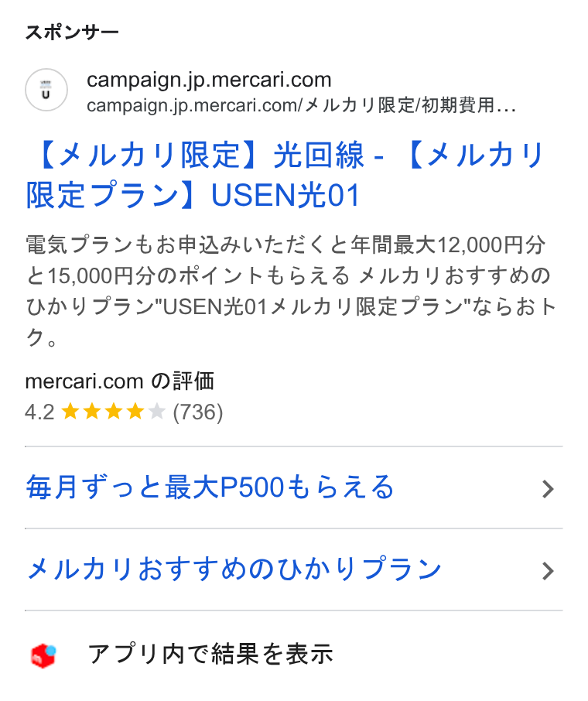The image size is (588, 701).
Task: Click the 4.2 rating score
Action: coord(39,412)
